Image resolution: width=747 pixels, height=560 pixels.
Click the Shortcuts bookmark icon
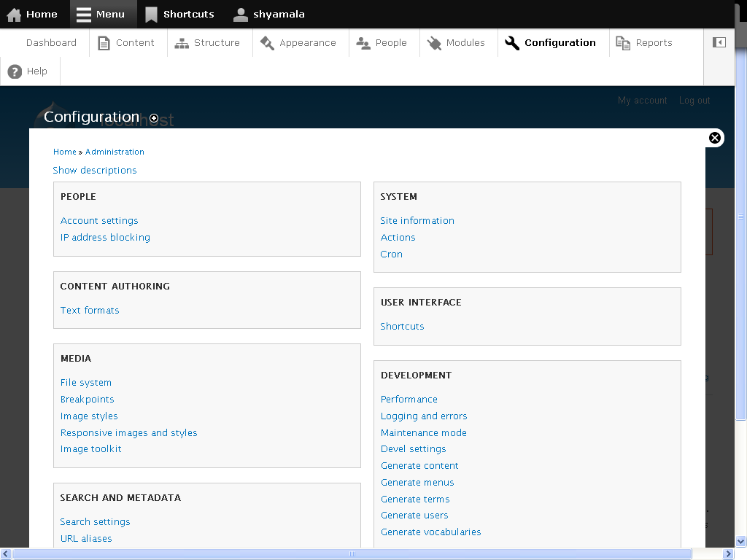[151, 14]
